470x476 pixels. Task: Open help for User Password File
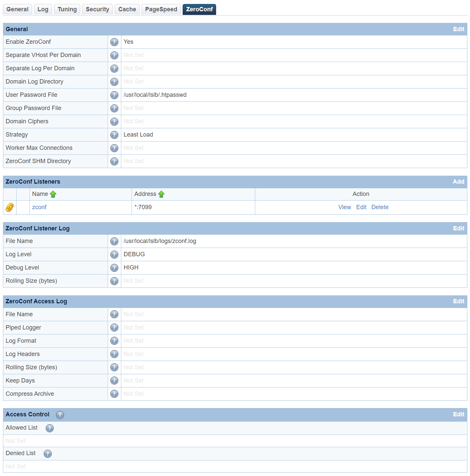tap(114, 95)
